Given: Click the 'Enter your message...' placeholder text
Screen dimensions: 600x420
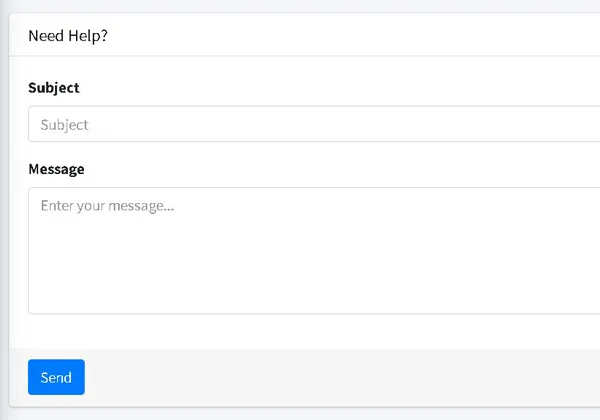Looking at the screenshot, I should point(107,206).
